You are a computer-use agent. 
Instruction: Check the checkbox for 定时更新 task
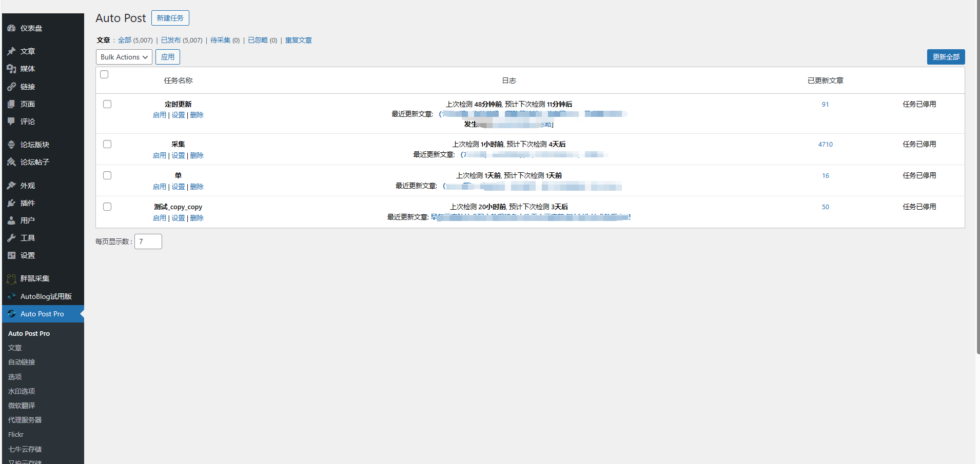(x=107, y=104)
